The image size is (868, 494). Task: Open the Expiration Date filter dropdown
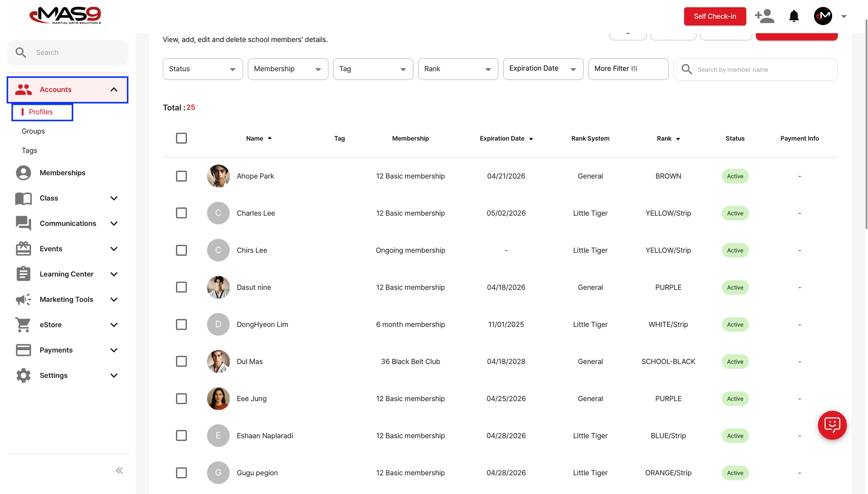click(x=543, y=69)
